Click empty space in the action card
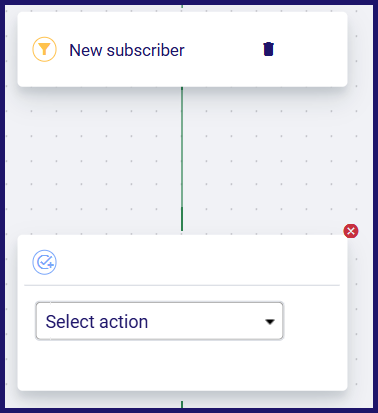Image resolution: width=378 pixels, height=413 pixels. click(x=182, y=365)
